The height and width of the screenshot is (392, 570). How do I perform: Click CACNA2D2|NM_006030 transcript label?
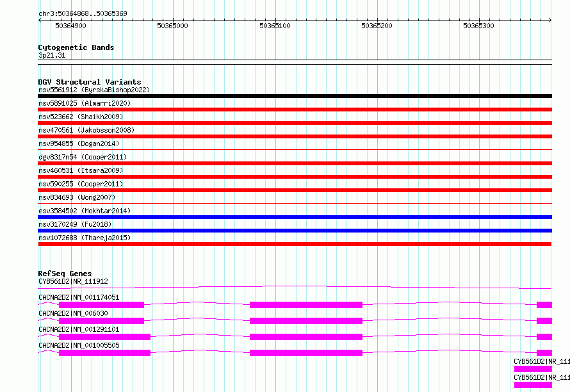point(73,313)
